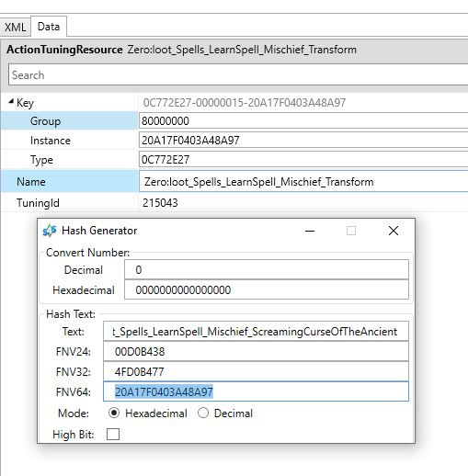Click the FNV32 result field
Viewport: 468px width, 476px height.
tap(256, 371)
